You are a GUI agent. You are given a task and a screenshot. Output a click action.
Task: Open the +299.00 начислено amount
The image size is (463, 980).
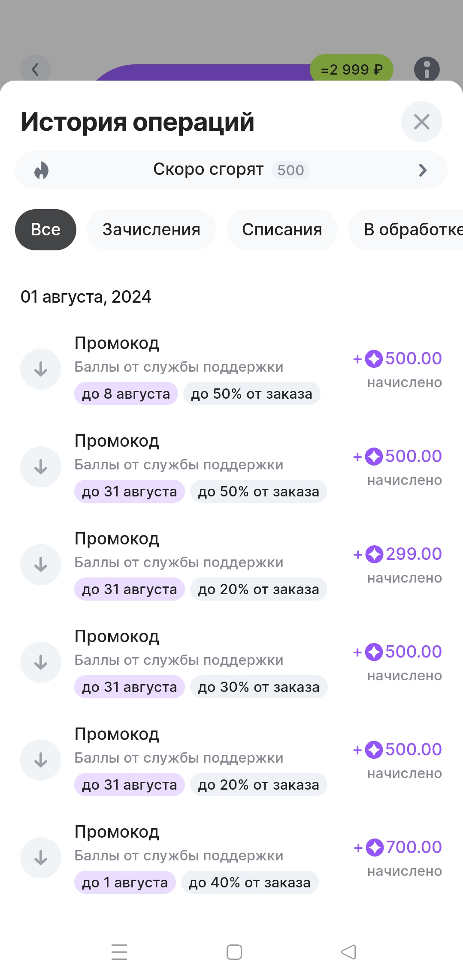tap(397, 565)
